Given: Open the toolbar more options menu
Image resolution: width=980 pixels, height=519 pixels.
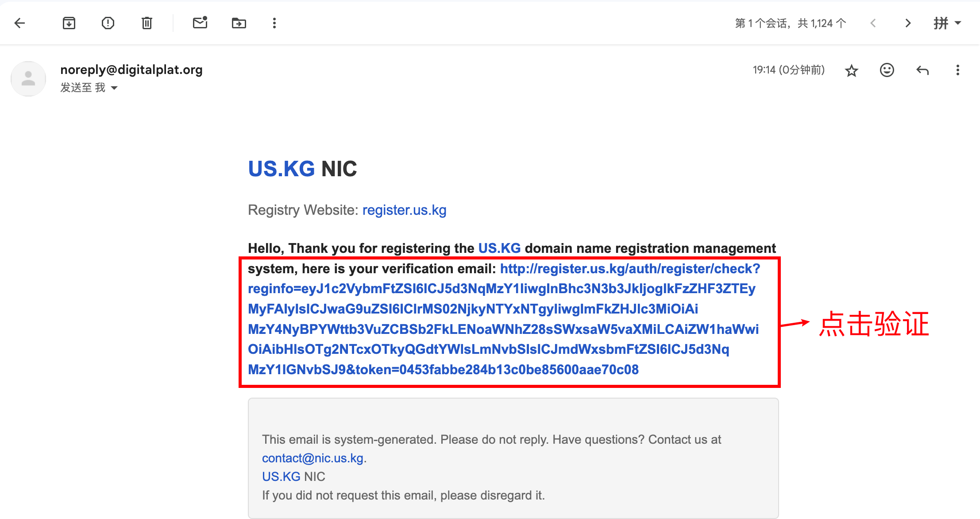Looking at the screenshot, I should point(274,23).
